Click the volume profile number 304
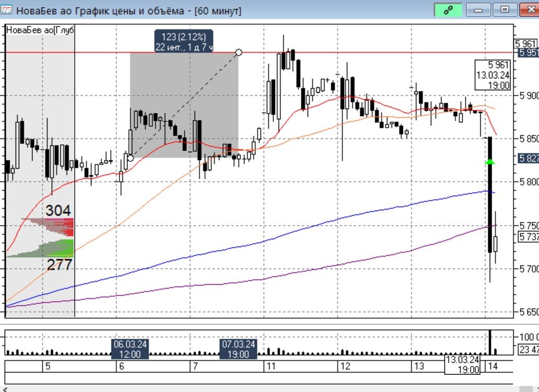The height and width of the screenshot is (392, 539). pos(58,211)
